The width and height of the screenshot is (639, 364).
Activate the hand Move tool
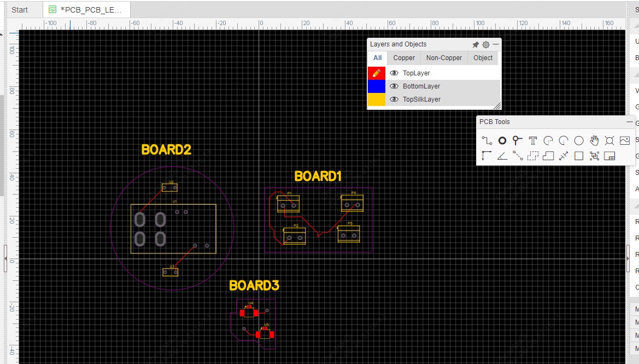[594, 140]
